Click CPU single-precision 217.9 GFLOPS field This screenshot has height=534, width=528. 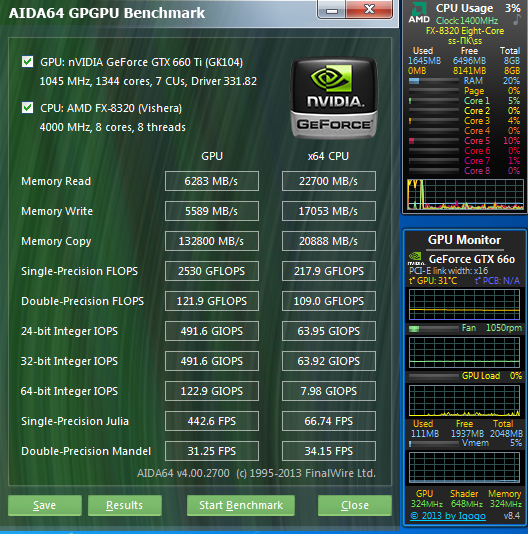(x=329, y=271)
